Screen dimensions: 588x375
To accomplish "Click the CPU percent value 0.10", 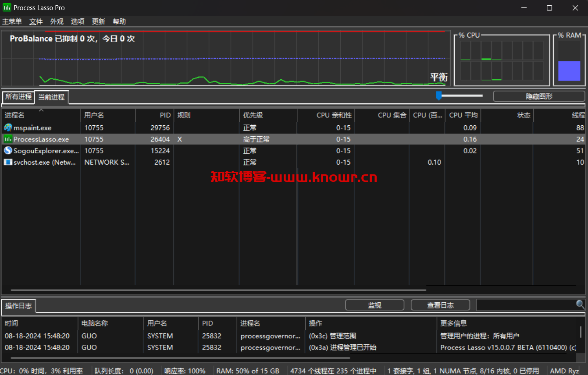I will [x=435, y=162].
